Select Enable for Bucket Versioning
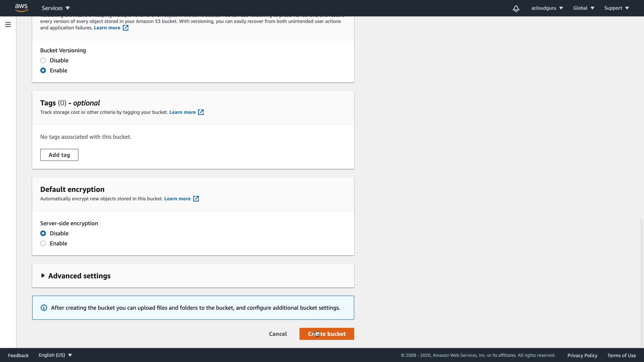 [43, 70]
